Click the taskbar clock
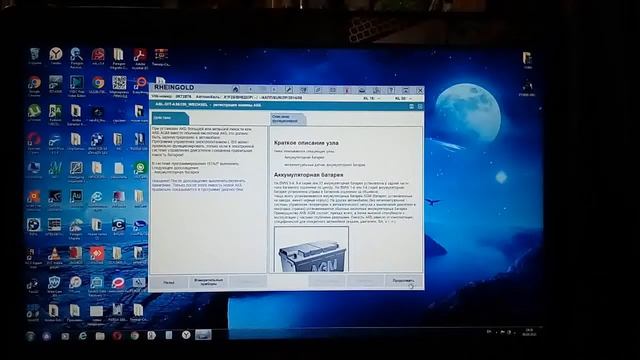 point(529,332)
